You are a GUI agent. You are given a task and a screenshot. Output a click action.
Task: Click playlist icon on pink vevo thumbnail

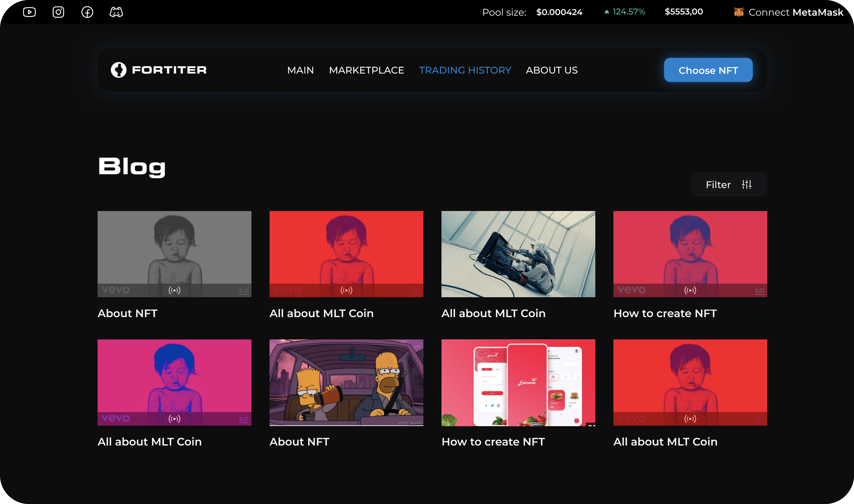(x=244, y=420)
